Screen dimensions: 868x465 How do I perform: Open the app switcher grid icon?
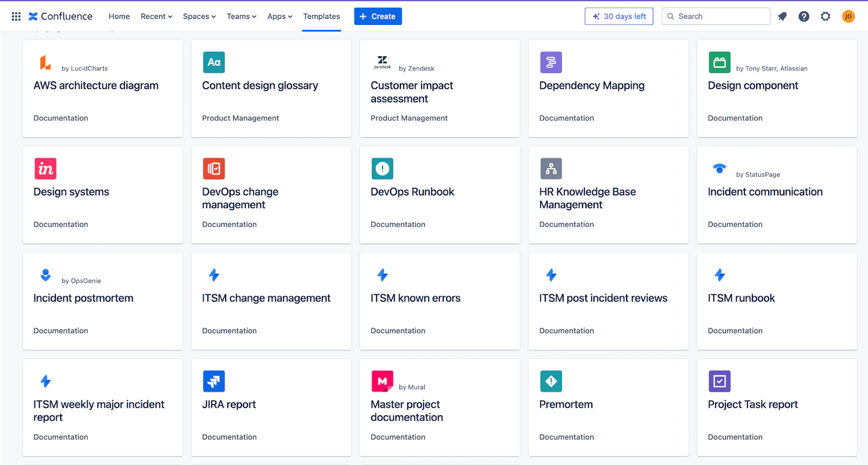[16, 16]
